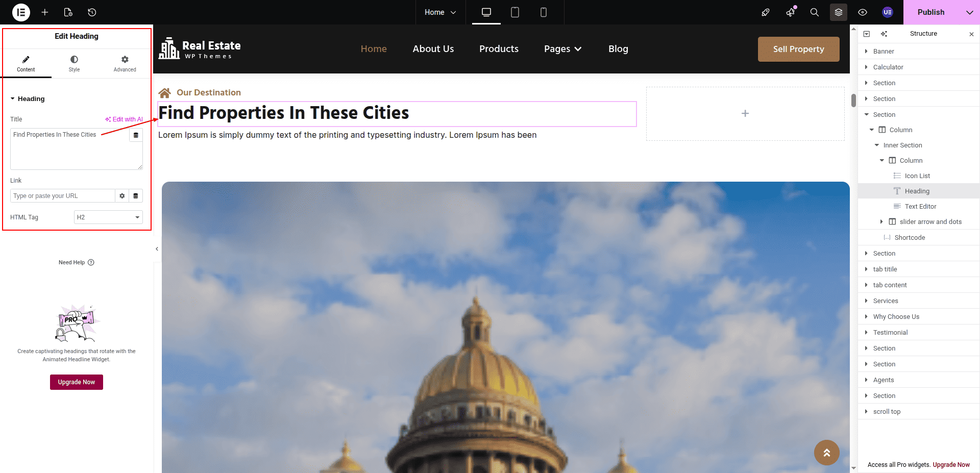
Task: Switch to mobile responsive view
Action: pyautogui.click(x=544, y=12)
